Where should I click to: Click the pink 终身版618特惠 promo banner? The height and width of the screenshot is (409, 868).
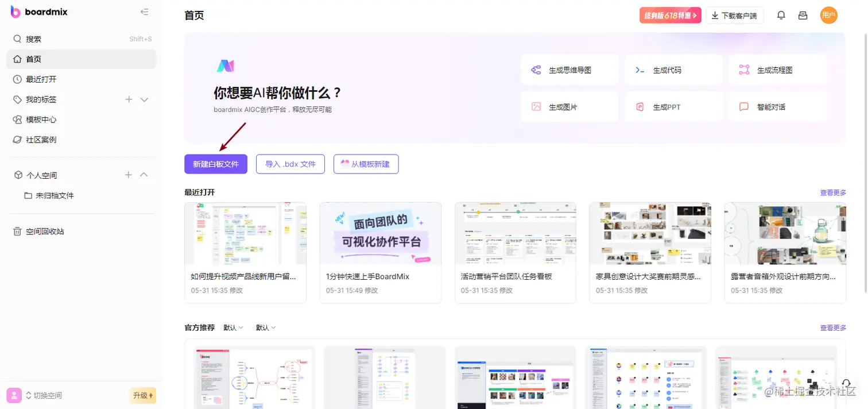670,15
